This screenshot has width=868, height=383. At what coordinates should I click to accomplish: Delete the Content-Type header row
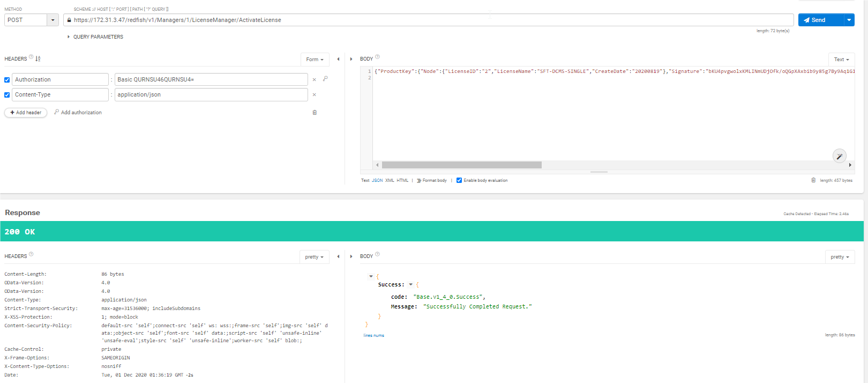[314, 95]
